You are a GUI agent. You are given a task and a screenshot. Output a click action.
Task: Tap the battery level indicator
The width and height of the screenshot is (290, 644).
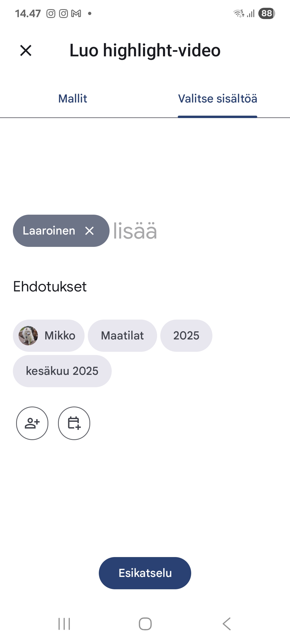coord(266,13)
